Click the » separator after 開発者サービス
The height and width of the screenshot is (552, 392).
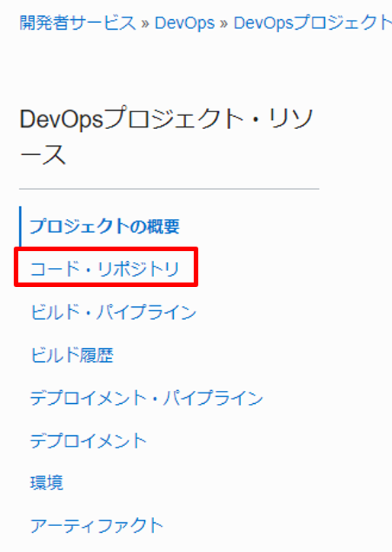[x=145, y=24]
